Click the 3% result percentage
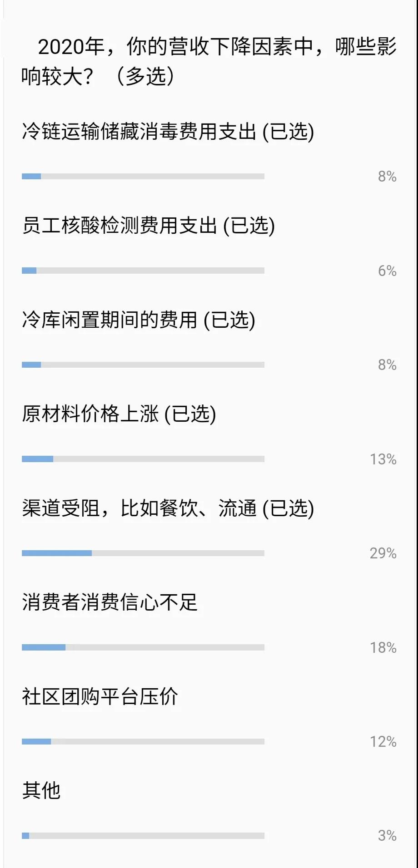418x868 pixels. point(387,836)
